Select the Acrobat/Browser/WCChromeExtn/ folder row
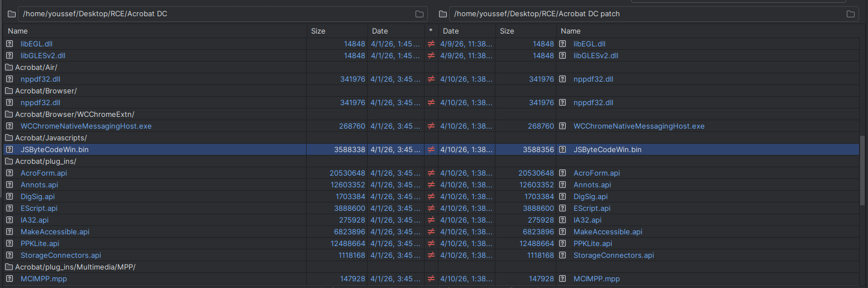Viewport: 868px width, 288px height. (x=431, y=114)
